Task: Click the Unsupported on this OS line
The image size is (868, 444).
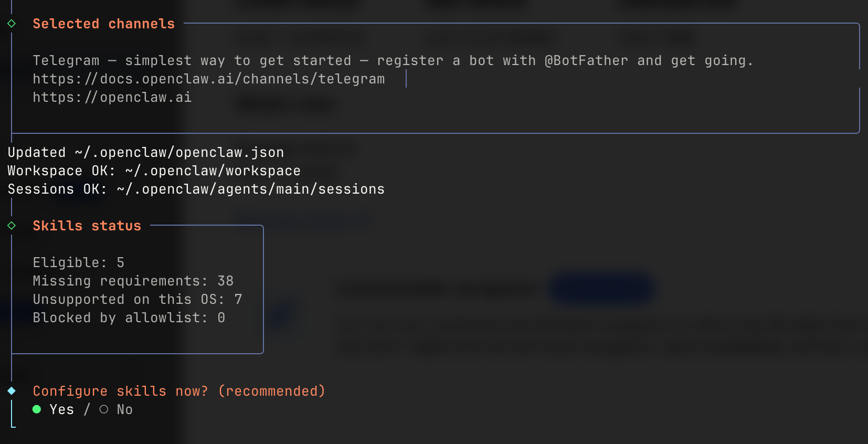Action: [137, 299]
